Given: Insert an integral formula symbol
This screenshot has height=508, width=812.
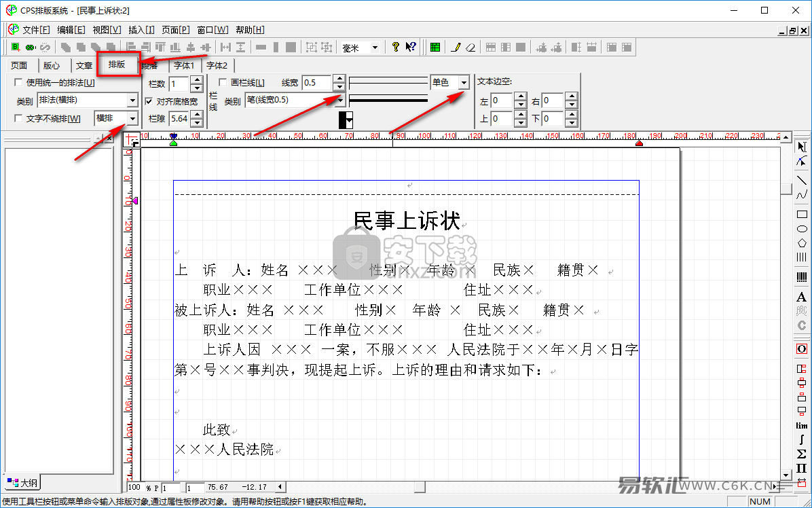Looking at the screenshot, I should point(802,439).
